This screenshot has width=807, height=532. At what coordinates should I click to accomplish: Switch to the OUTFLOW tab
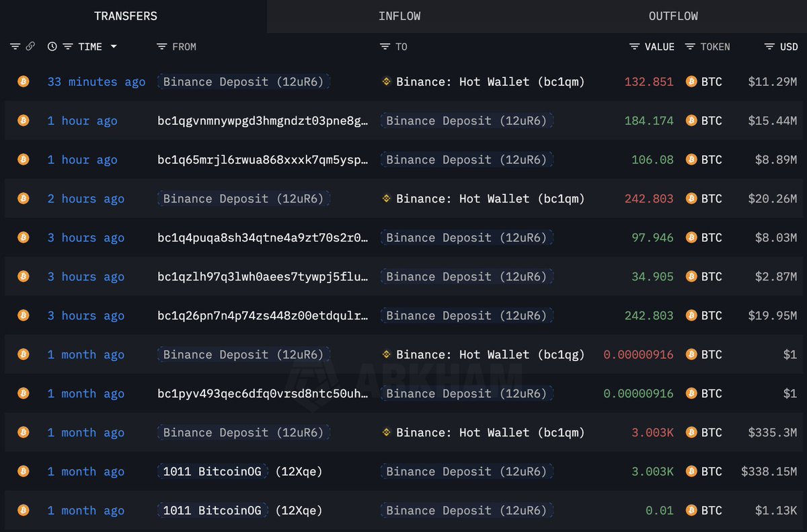[673, 16]
